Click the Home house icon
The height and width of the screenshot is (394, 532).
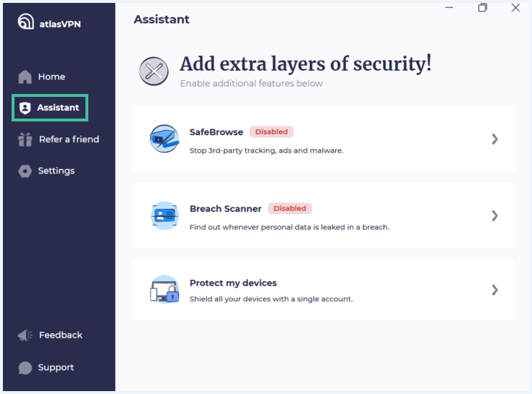click(25, 77)
